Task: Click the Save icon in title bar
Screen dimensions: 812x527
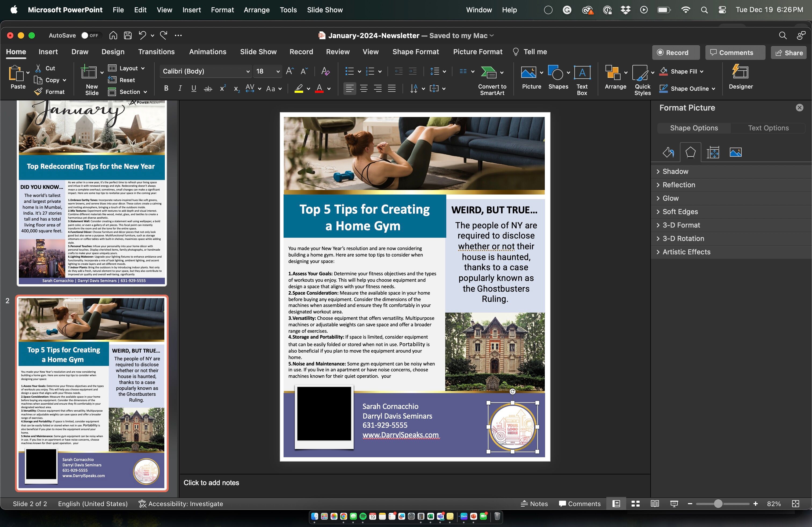Action: coord(128,35)
